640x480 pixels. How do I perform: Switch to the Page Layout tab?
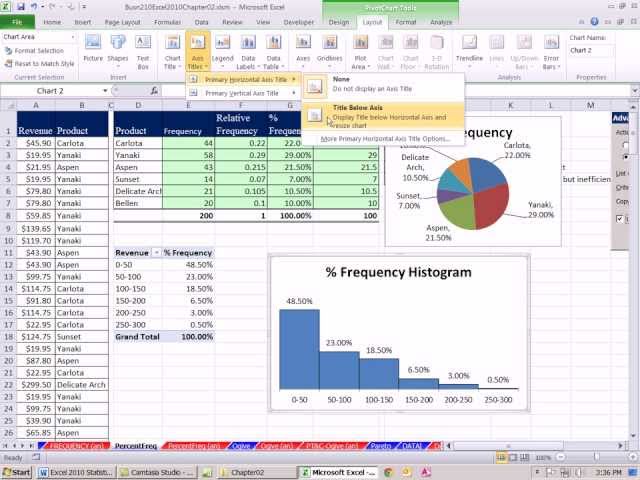(122, 22)
